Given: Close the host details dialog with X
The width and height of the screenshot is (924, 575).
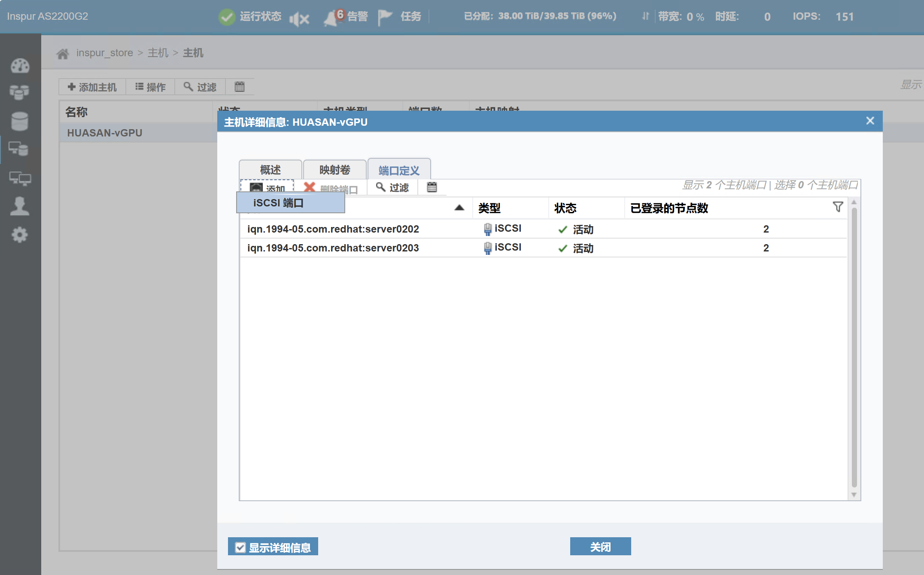Looking at the screenshot, I should (x=870, y=121).
